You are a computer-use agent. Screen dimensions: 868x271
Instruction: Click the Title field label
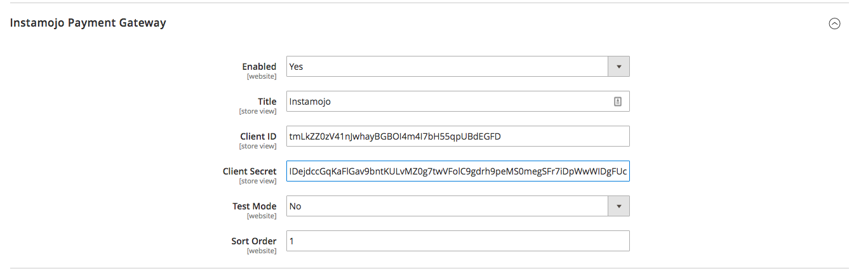click(267, 102)
